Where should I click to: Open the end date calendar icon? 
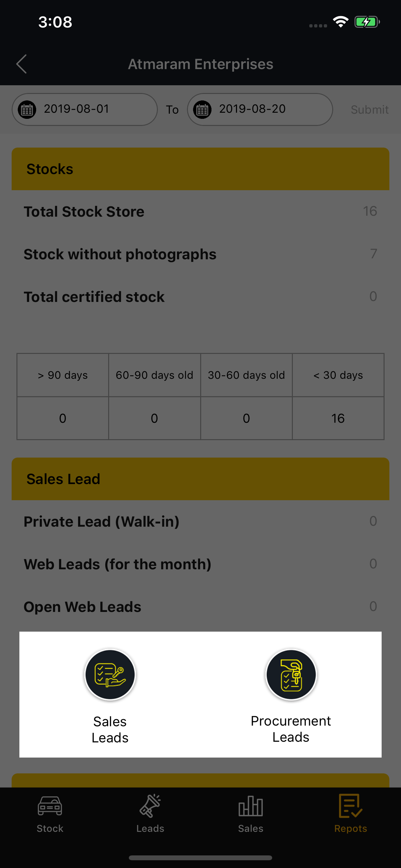click(202, 109)
